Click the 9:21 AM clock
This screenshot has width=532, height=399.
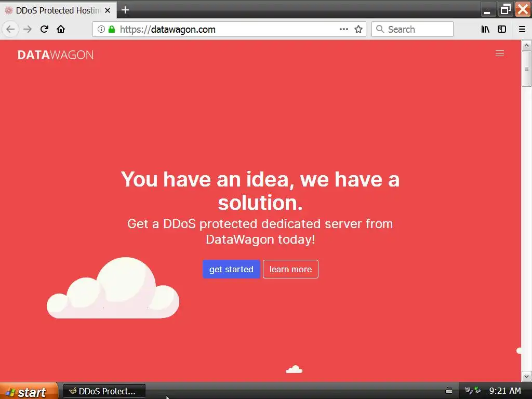click(505, 391)
